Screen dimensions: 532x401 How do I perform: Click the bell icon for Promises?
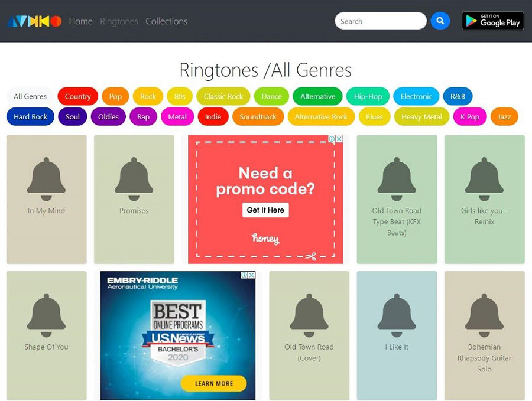134,179
